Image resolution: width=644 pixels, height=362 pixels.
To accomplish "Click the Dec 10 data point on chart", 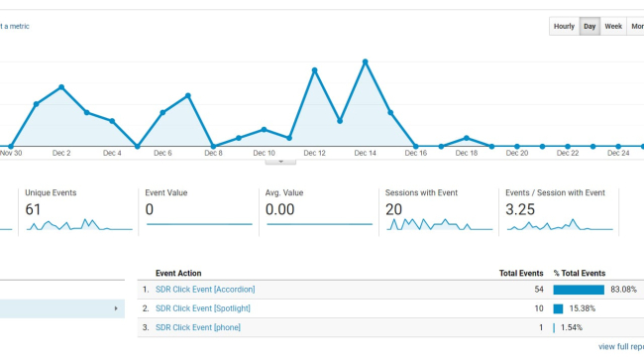I will point(265,130).
